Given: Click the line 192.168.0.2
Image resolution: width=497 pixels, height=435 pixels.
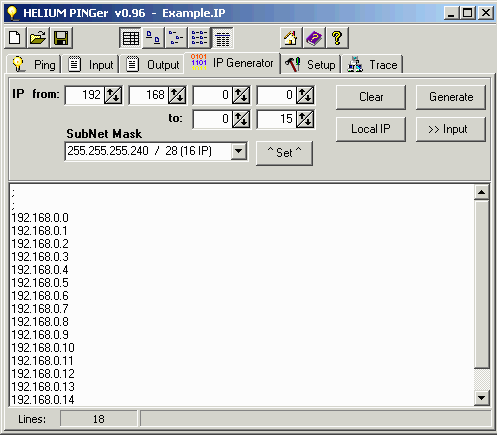Looking at the screenshot, I should (x=40, y=244).
